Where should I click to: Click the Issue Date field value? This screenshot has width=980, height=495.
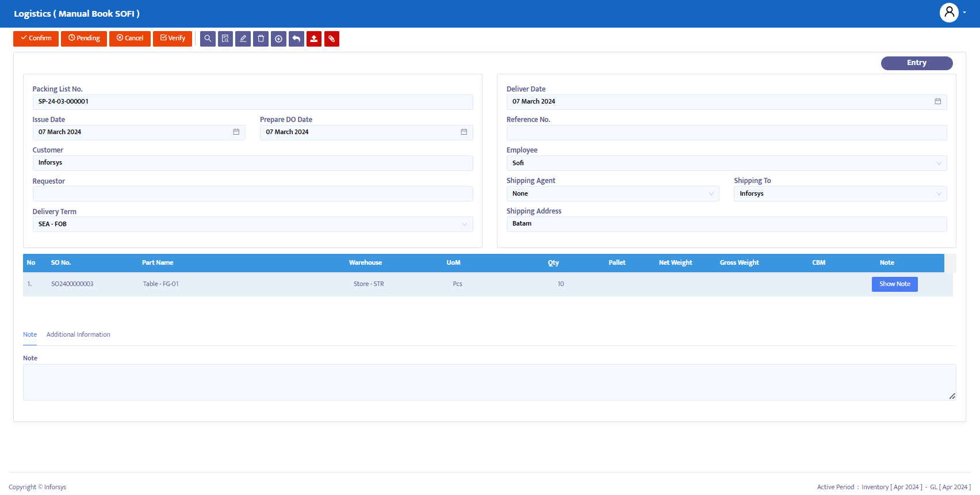click(60, 132)
